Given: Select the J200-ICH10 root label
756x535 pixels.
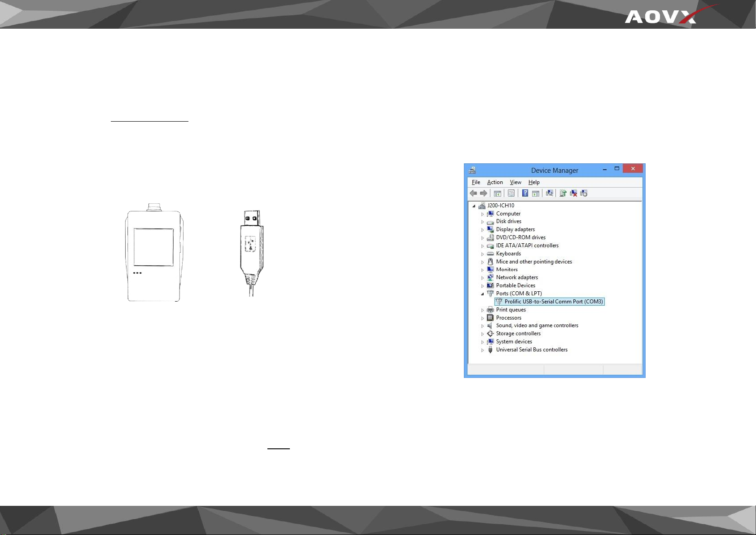Looking at the screenshot, I should tap(501, 206).
